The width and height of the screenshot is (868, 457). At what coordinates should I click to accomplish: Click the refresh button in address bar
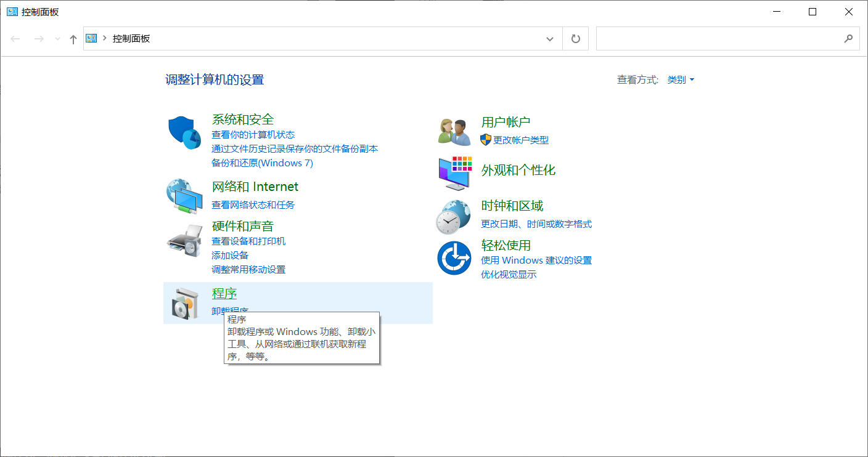575,38
